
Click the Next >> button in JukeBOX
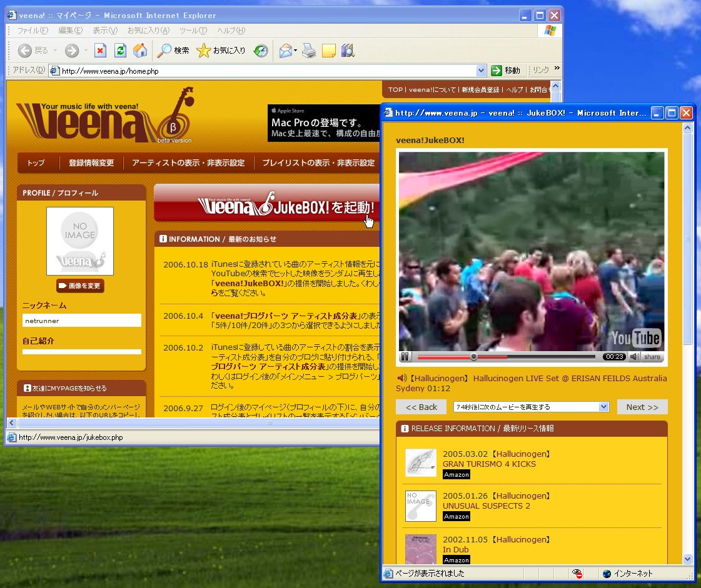(x=642, y=407)
